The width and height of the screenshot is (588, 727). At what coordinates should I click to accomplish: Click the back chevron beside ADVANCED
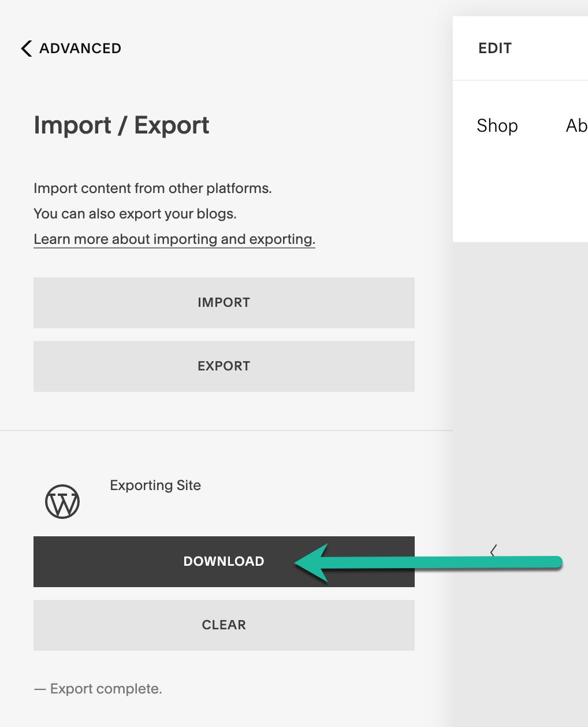25,48
